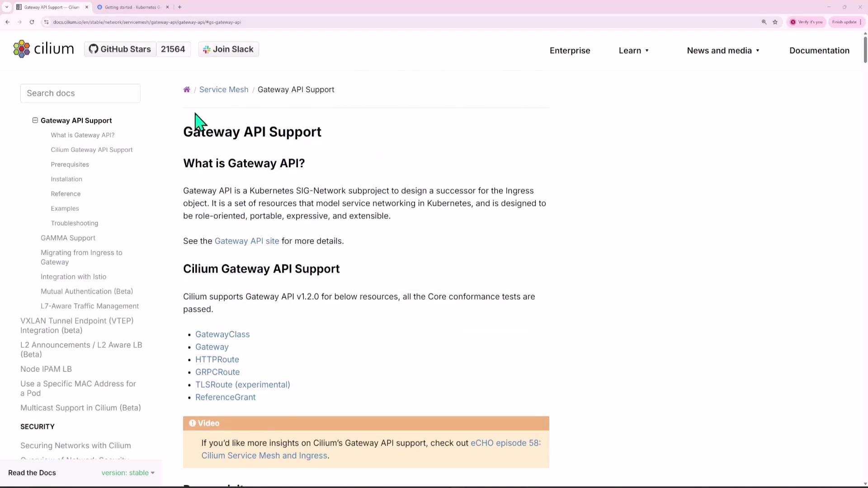Click the Search docs input field

click(x=80, y=93)
